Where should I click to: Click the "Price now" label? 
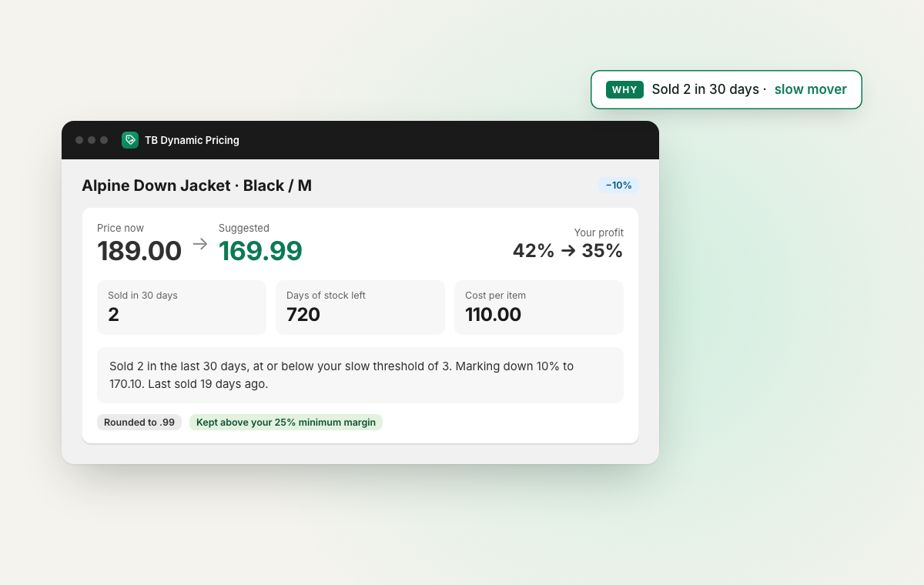click(120, 228)
